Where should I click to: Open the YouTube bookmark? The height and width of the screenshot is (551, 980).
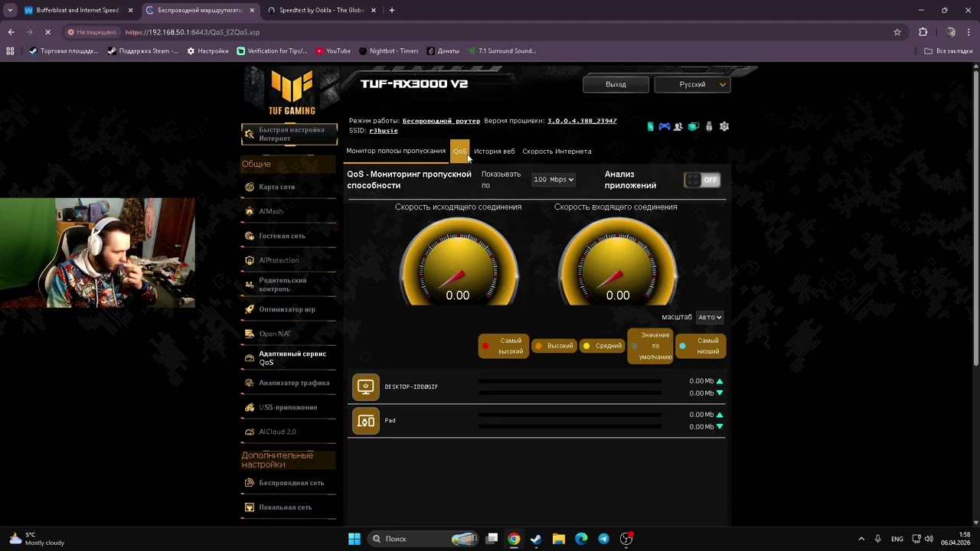[333, 51]
